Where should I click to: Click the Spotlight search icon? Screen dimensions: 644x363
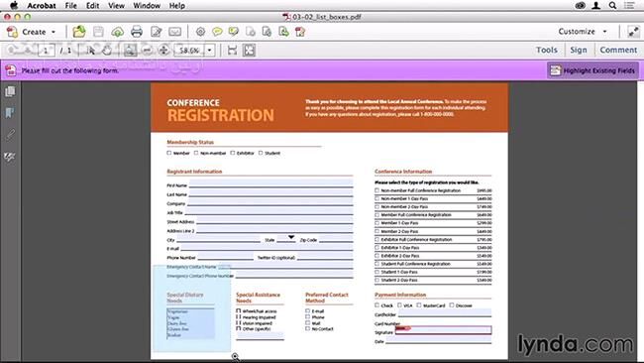(612, 5)
